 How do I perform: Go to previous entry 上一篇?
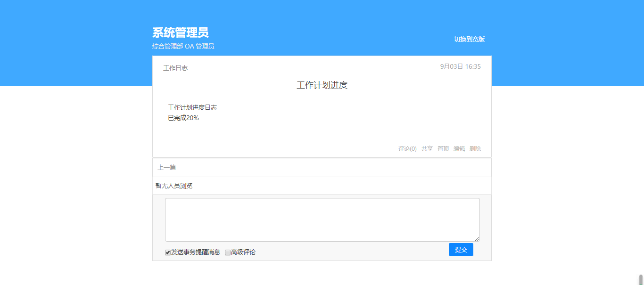(167, 168)
